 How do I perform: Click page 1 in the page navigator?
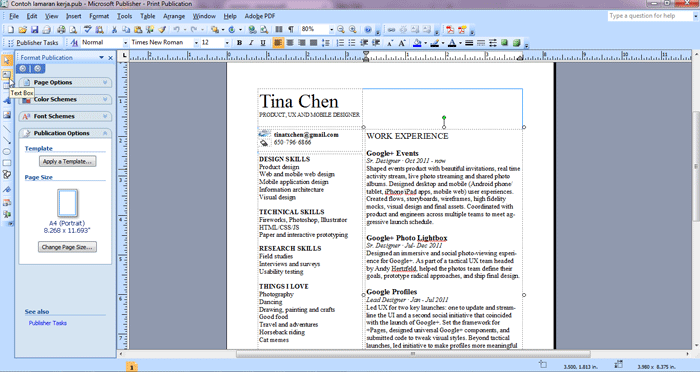click(x=131, y=367)
